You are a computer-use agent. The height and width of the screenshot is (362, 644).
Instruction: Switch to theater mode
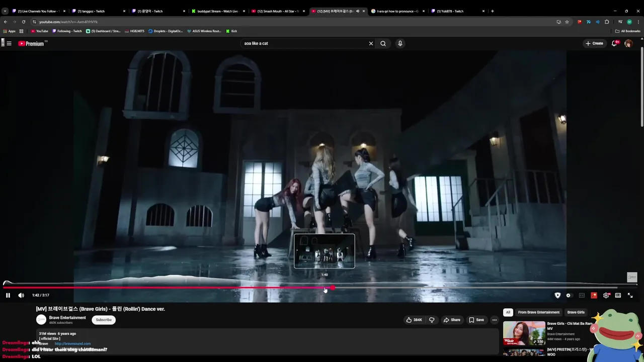click(x=618, y=295)
